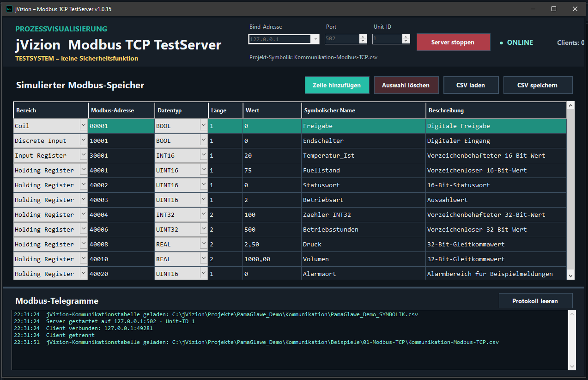
Task: Open Bereich dropdown in Temperatur_Ist row
Action: click(83, 155)
